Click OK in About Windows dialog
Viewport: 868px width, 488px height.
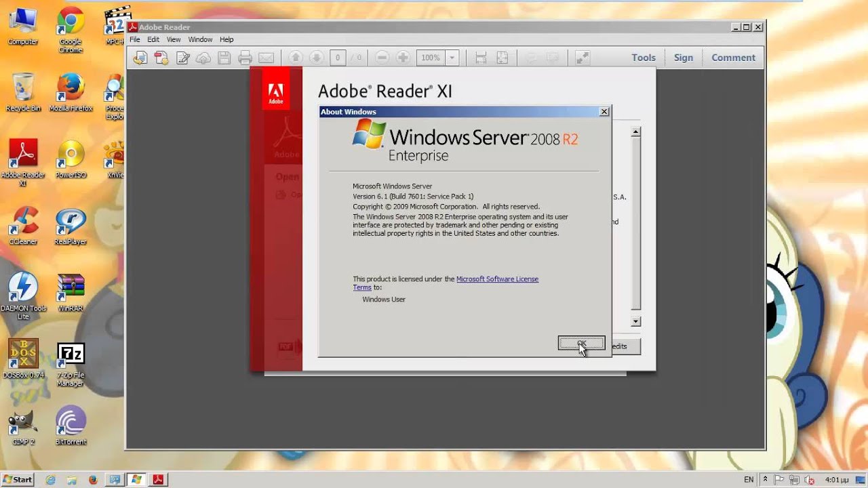(581, 344)
